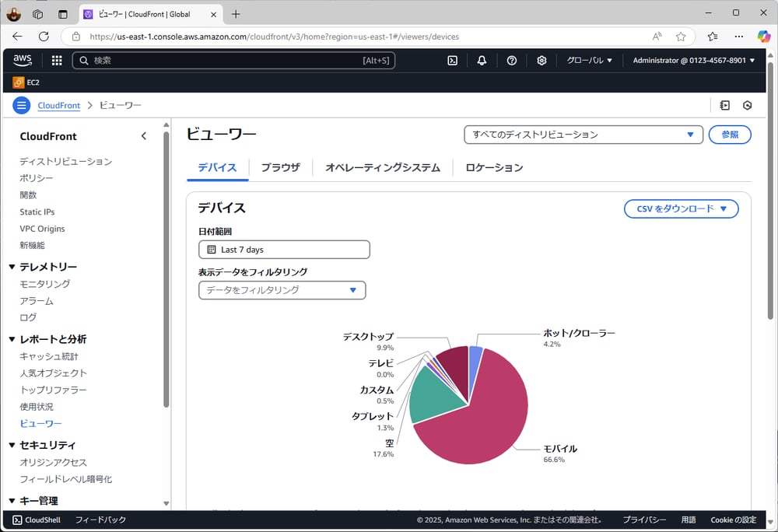The width and height of the screenshot is (778, 532).
Task: Open the data filtering dropdown
Action: 282,290
